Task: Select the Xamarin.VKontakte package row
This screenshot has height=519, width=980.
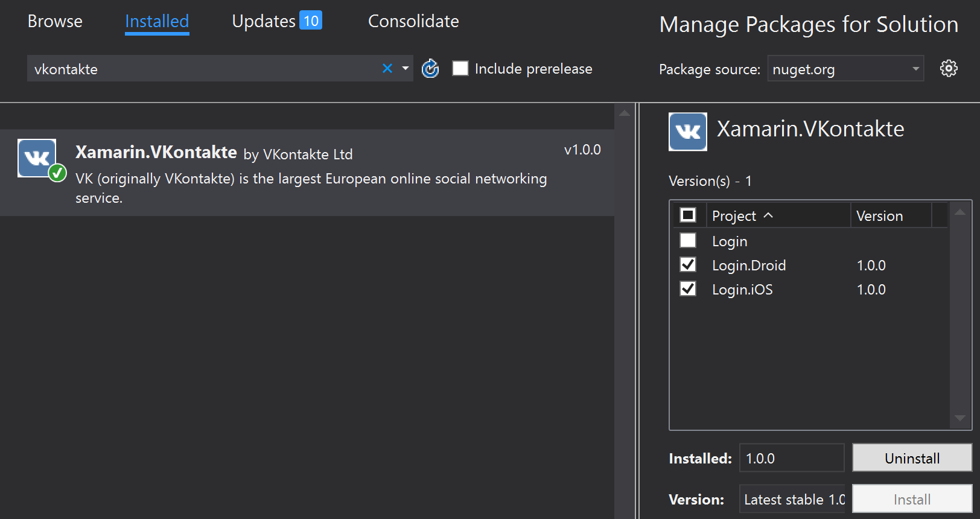Action: 307,173
